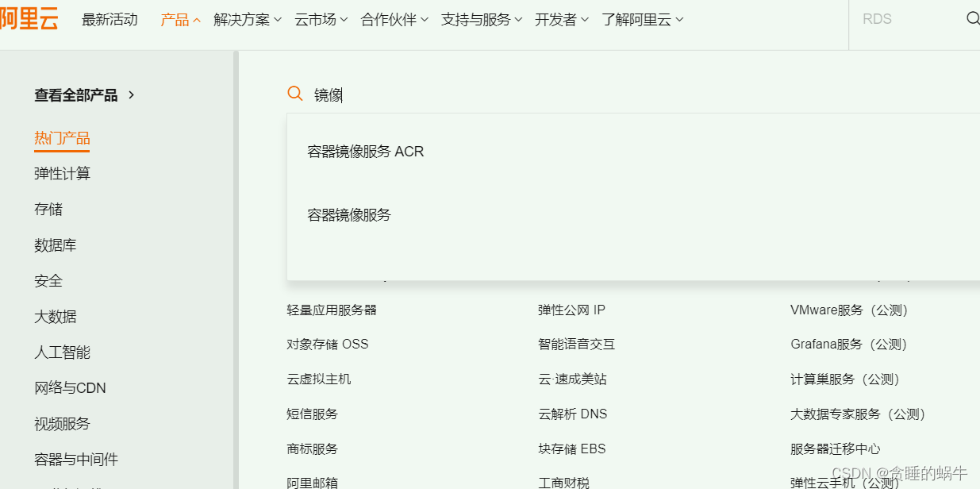Click the orange search icon beside 镜像
Image resolution: width=980 pixels, height=489 pixels.
295,94
